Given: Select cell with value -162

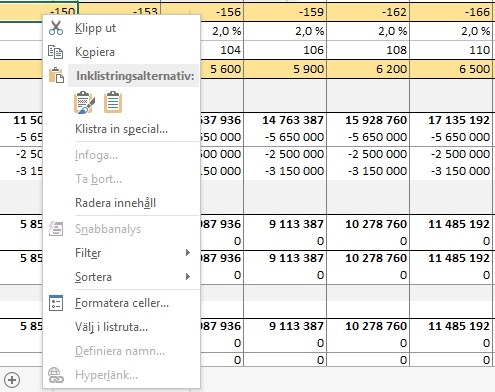Looking at the screenshot, I should 368,12.
